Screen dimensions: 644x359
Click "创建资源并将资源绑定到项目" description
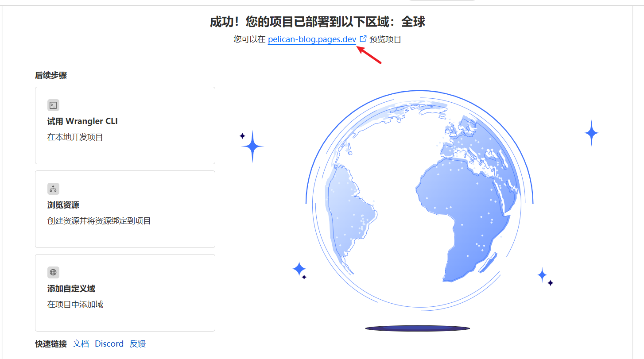click(99, 220)
